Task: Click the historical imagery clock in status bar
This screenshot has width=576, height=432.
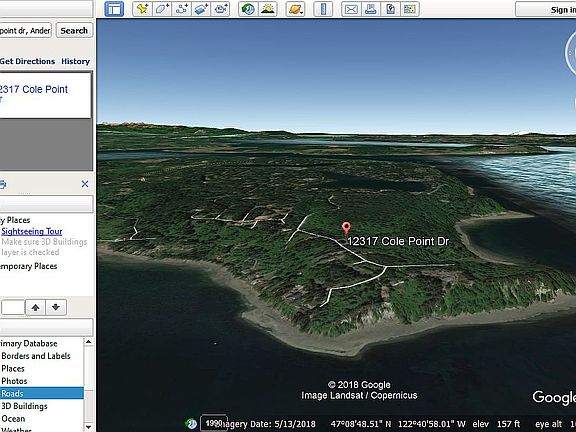Action: pos(191,424)
